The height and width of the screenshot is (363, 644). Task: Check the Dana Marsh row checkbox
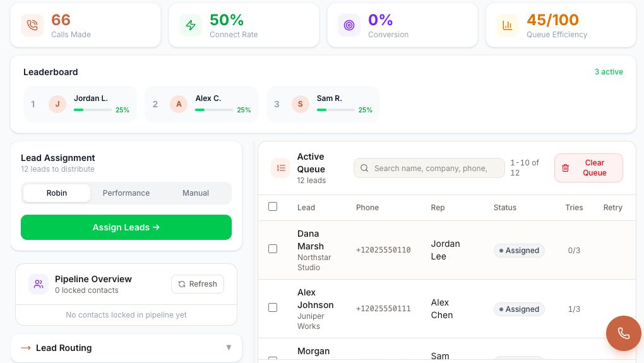[x=273, y=249]
